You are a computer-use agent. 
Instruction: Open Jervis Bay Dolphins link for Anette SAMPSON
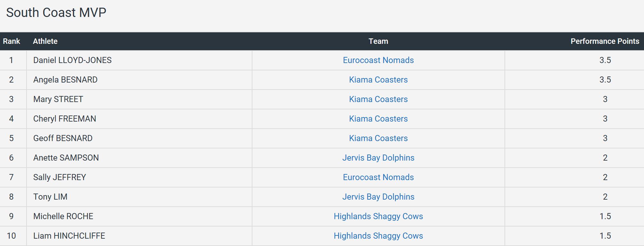coord(378,158)
